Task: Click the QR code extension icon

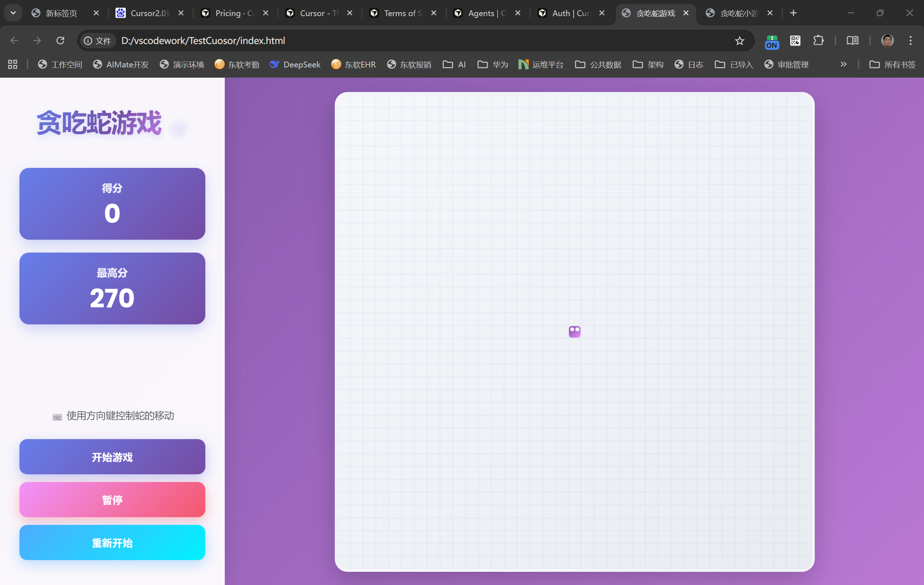Action: [795, 41]
